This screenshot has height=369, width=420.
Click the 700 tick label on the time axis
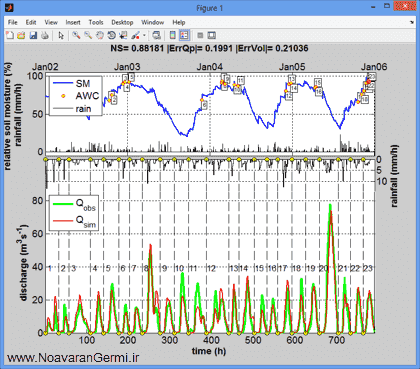point(337,340)
